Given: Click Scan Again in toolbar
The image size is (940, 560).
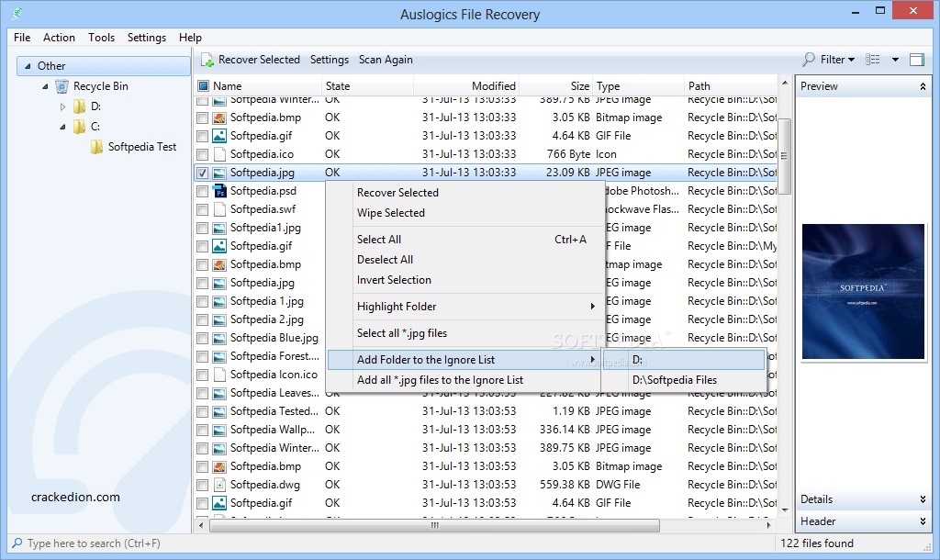Looking at the screenshot, I should pyautogui.click(x=386, y=60).
